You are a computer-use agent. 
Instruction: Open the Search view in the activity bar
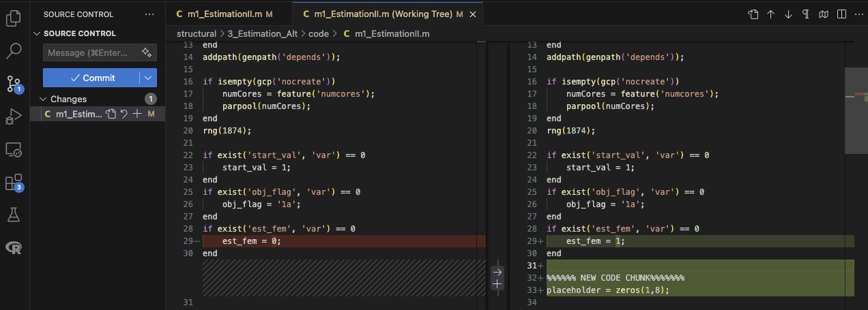14,50
